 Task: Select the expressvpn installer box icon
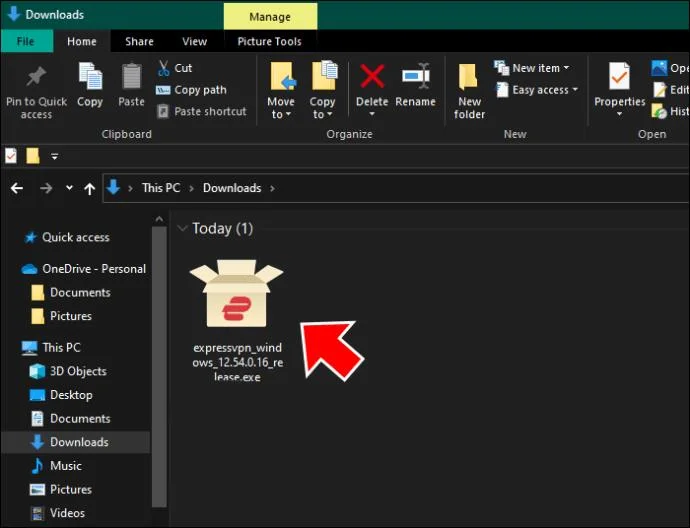tap(237, 293)
